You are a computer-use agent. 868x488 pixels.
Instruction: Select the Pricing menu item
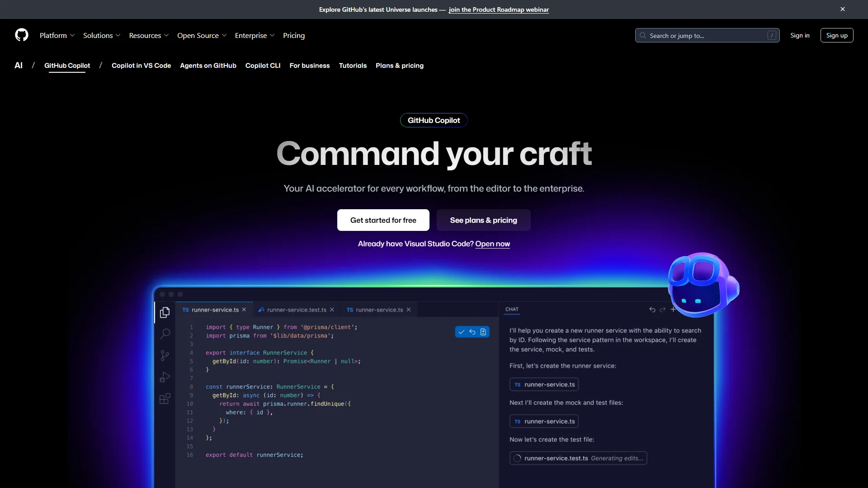(x=294, y=35)
